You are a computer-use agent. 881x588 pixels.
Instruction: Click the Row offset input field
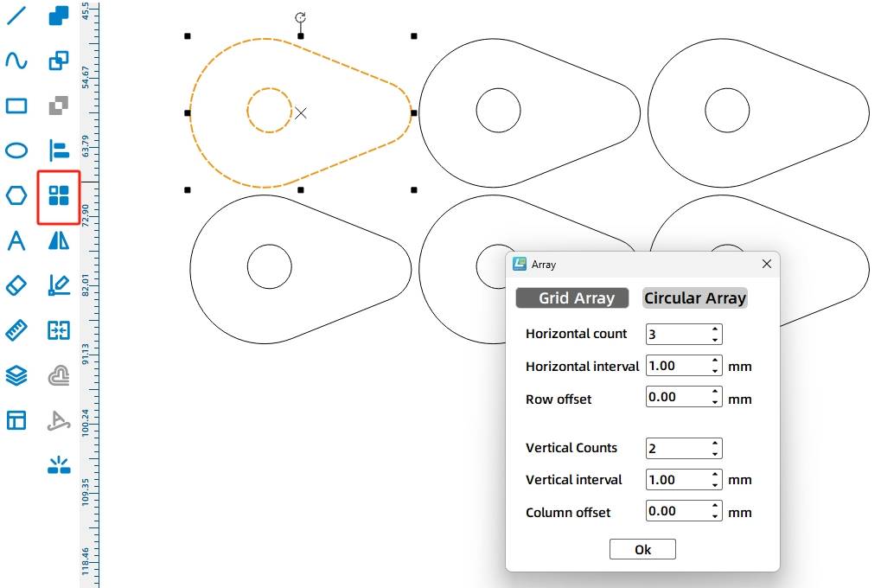677,399
